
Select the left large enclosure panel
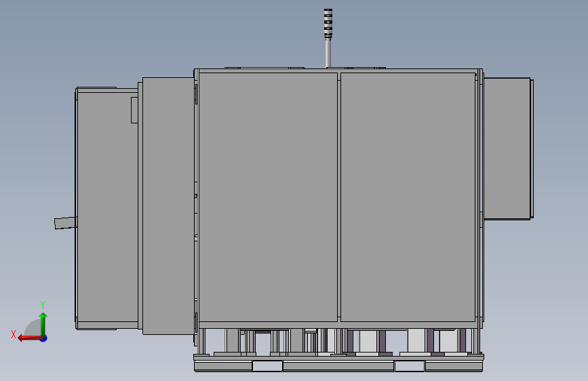(x=268, y=197)
